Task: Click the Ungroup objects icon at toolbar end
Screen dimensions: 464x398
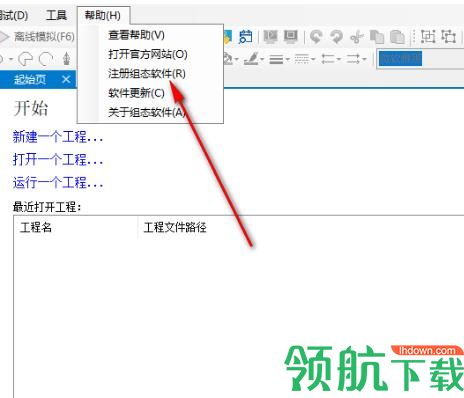Action: pos(448,36)
